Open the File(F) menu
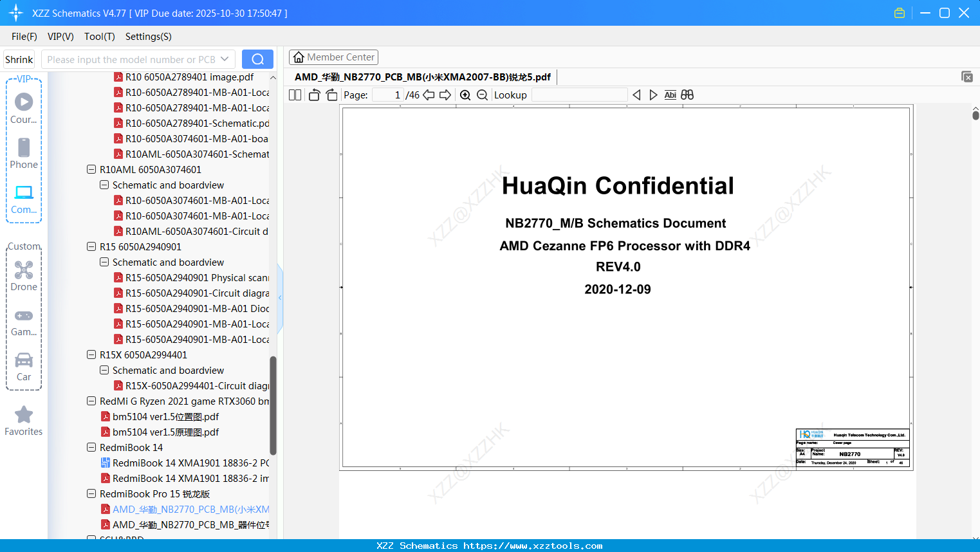The image size is (980, 552). (24, 37)
